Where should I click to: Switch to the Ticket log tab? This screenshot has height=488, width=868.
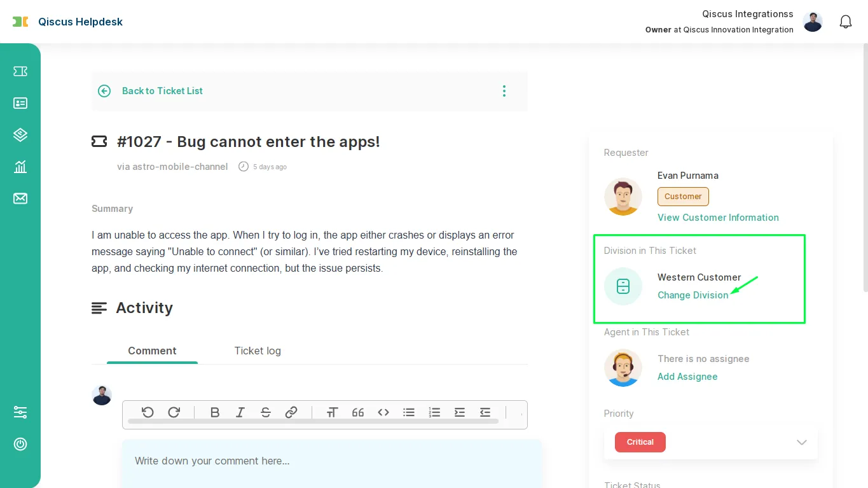(x=258, y=351)
